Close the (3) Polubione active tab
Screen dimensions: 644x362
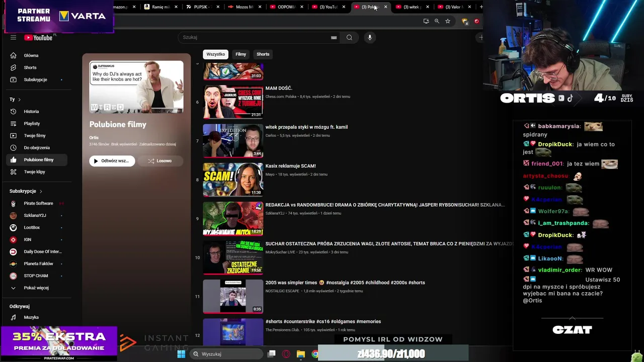tap(386, 7)
